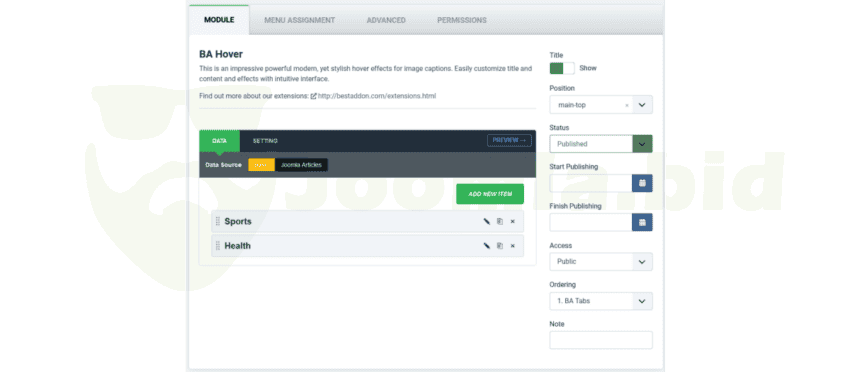
Task: Click the Preview button
Action: 509,140
